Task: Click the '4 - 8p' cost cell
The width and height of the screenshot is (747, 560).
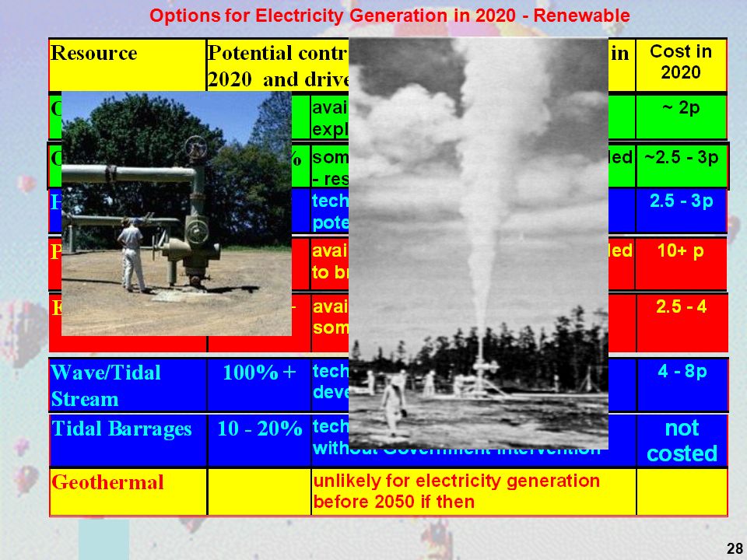Action: pos(682,385)
